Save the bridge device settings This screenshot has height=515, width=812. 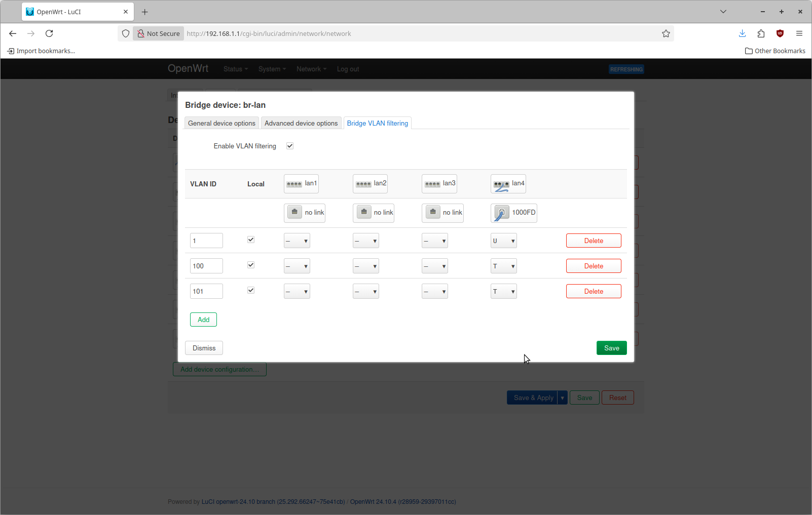[611, 348]
